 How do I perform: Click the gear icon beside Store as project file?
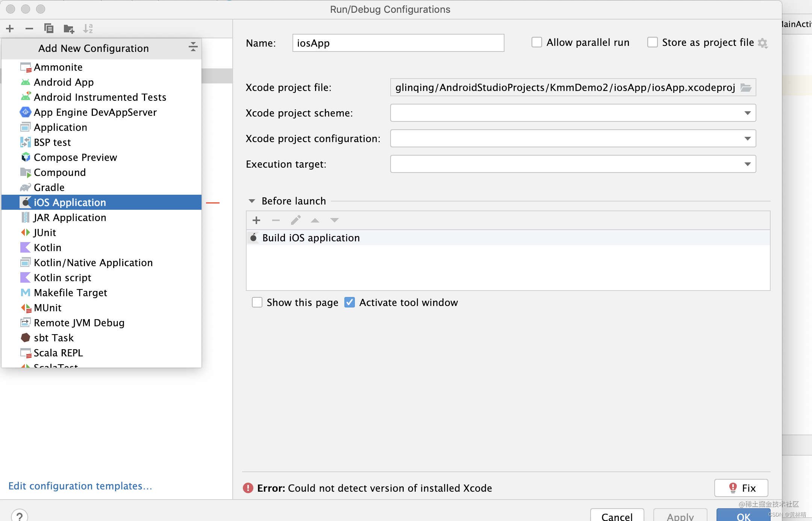point(762,43)
